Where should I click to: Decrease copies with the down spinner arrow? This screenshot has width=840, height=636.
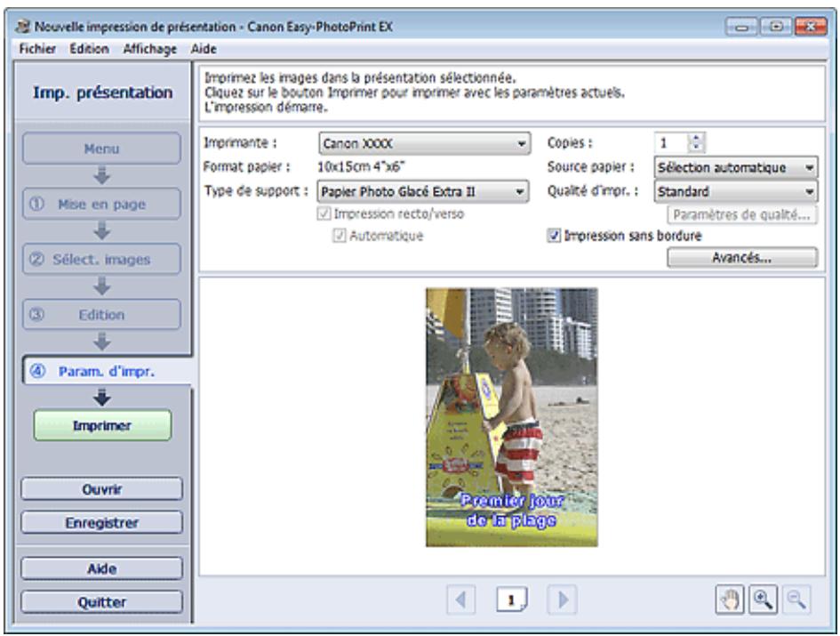(696, 148)
